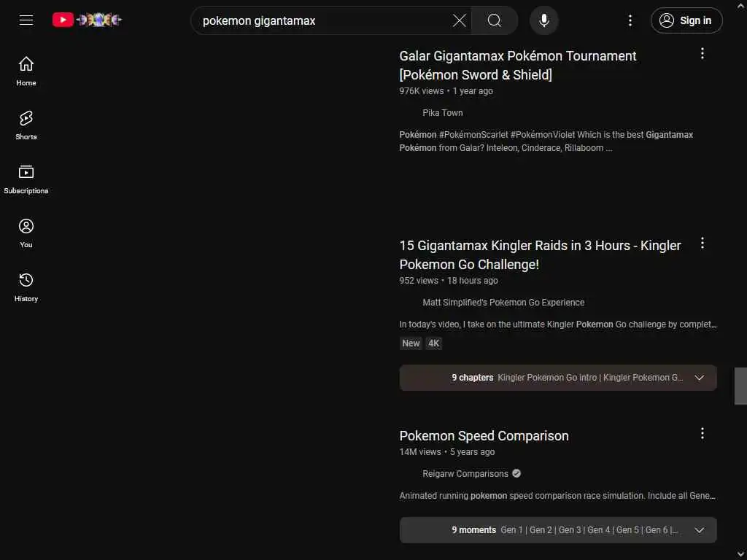Open Home in sidebar
Viewport: 747px width, 560px height.
pyautogui.click(x=26, y=71)
